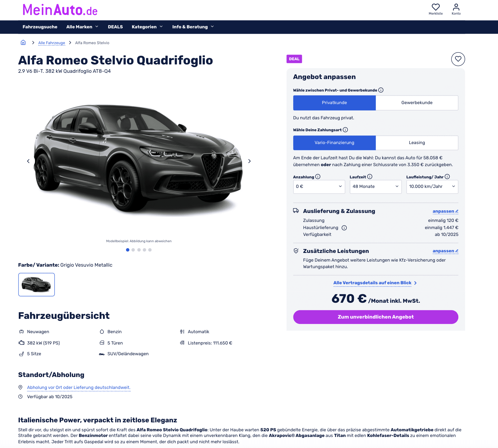The image size is (498, 448).
Task: Expand the Laufleistung 10.000 km/Jahr dropdown
Action: (x=432, y=186)
